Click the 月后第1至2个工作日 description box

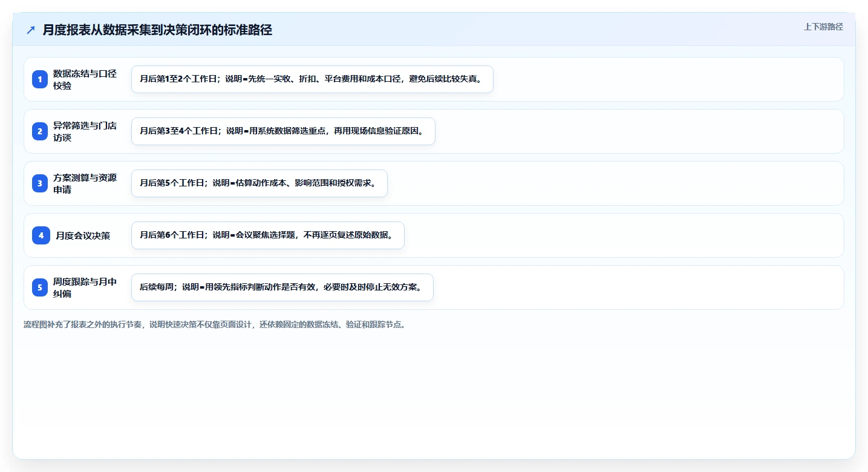click(x=312, y=79)
